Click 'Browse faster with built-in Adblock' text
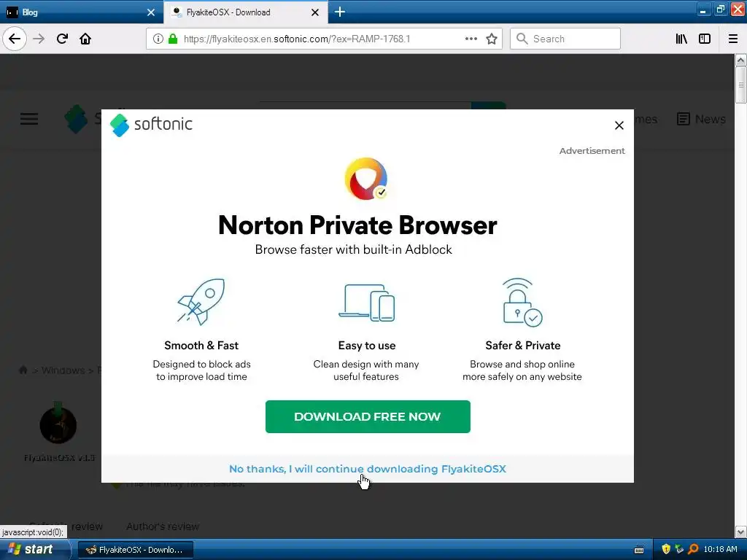The width and height of the screenshot is (747, 560). pyautogui.click(x=354, y=249)
